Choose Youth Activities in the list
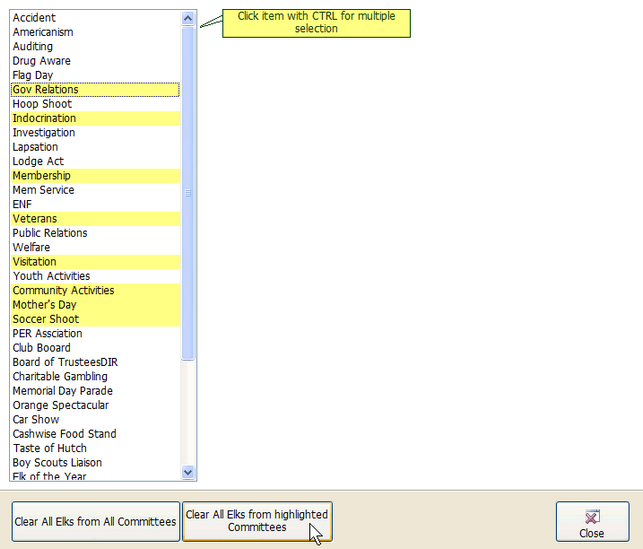The height and width of the screenshot is (549, 643). click(51, 276)
